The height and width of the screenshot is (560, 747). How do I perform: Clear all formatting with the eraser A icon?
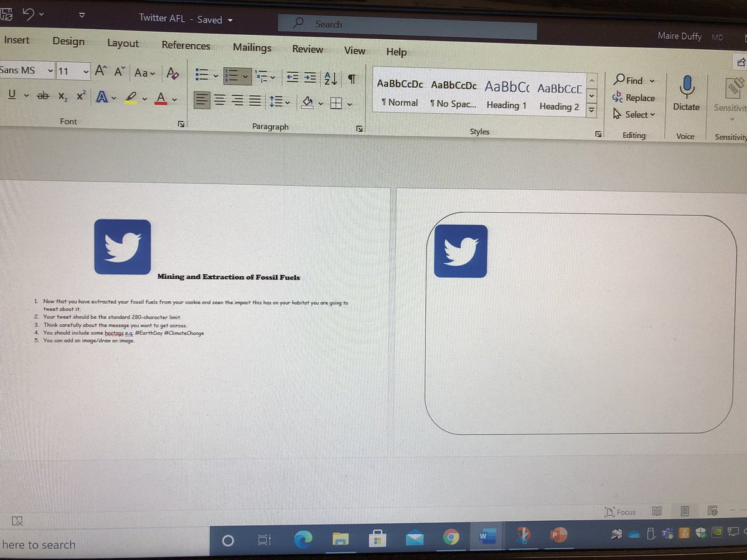coord(173,73)
